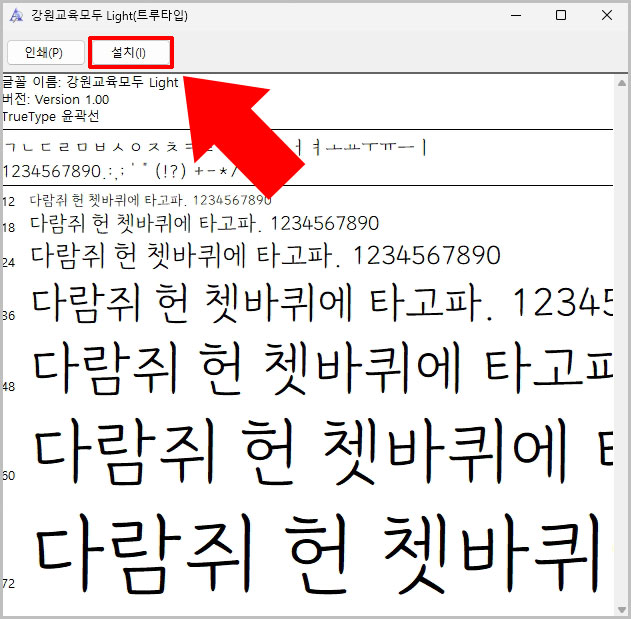Maximize the font preview window
The image size is (631, 619).
click(561, 16)
